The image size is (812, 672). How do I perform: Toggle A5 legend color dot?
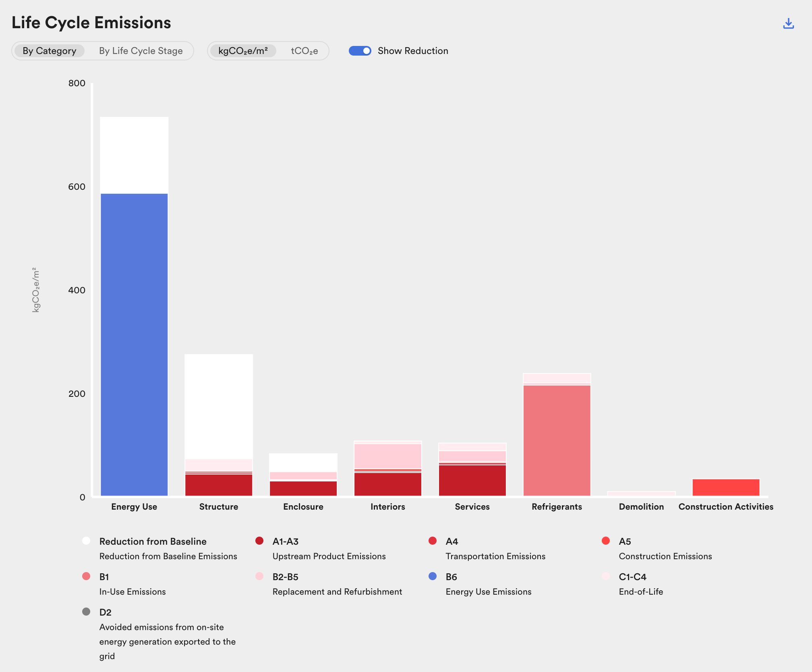tap(606, 541)
